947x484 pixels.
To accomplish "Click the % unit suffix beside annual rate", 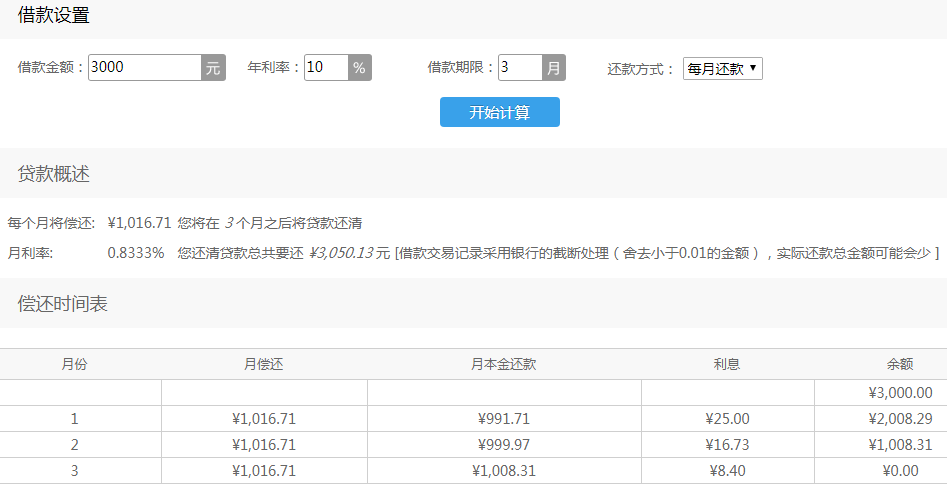I will (x=359, y=67).
